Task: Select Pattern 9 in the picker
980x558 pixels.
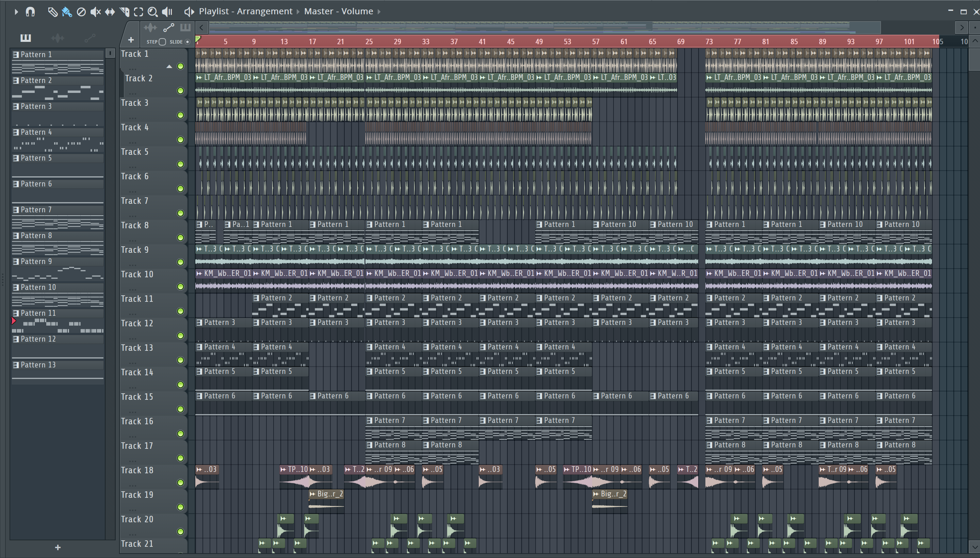Action: [x=58, y=269]
